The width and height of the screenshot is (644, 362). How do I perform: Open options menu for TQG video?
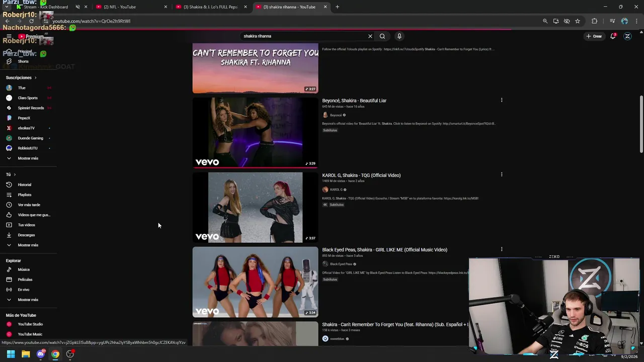[x=502, y=174]
